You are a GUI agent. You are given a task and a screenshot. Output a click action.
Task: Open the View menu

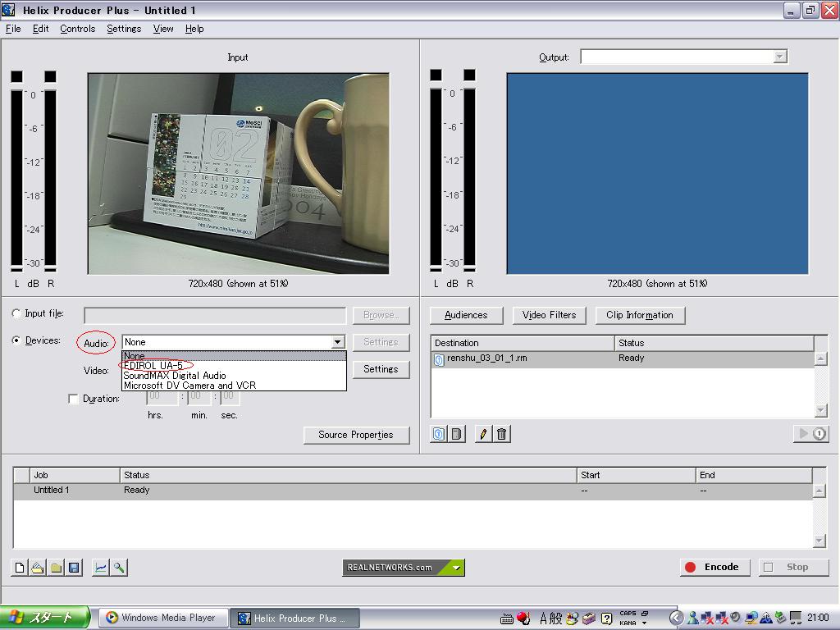point(163,29)
